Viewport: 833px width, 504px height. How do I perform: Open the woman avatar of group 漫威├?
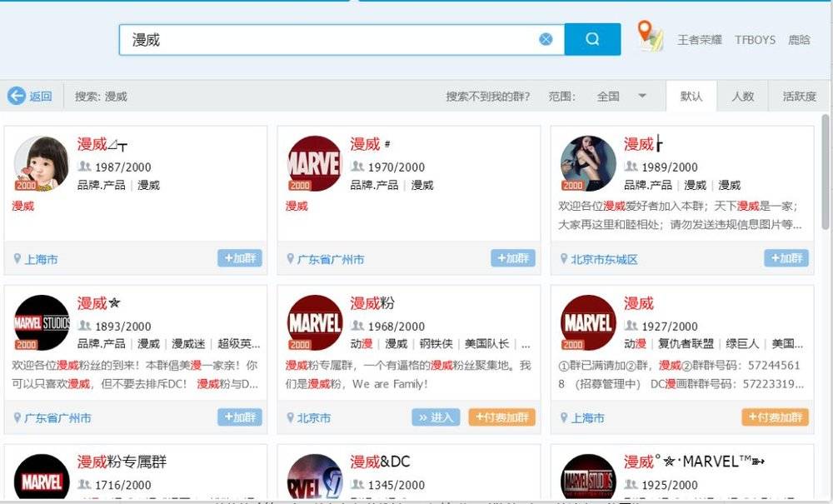pyautogui.click(x=588, y=163)
